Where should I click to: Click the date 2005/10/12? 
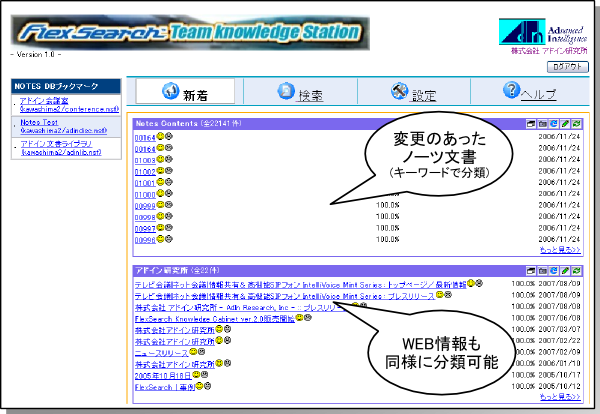click(559, 386)
